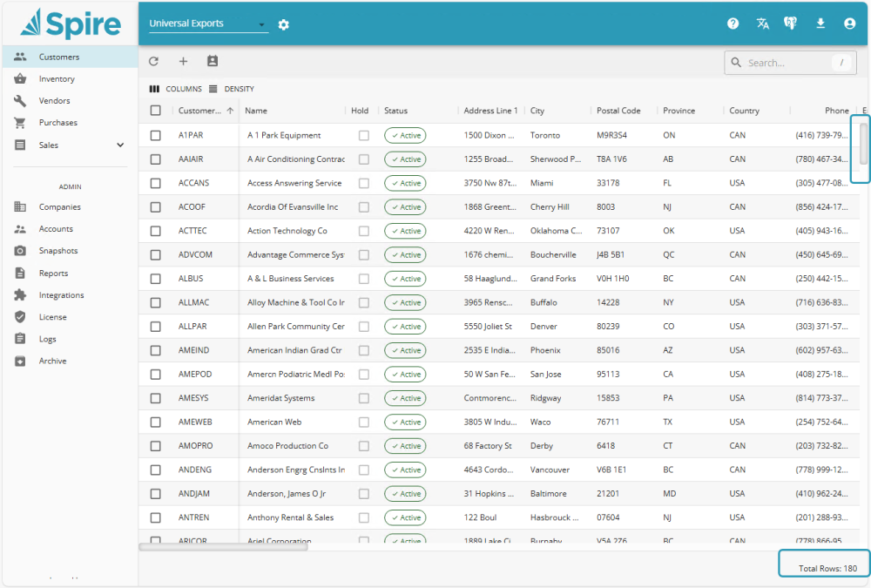Viewport: 871px width, 588px height.
Task: Toggle Hold checkbox for ACTTEC
Action: [364, 231]
